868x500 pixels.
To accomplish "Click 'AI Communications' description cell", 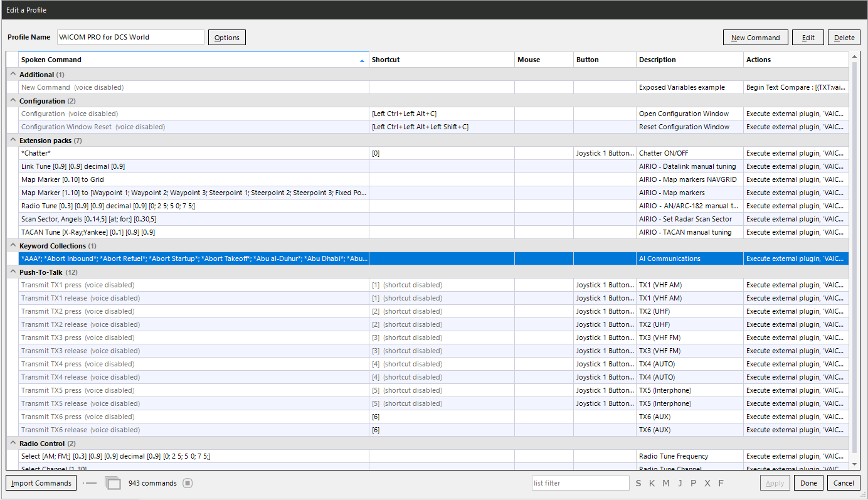I will (690, 258).
